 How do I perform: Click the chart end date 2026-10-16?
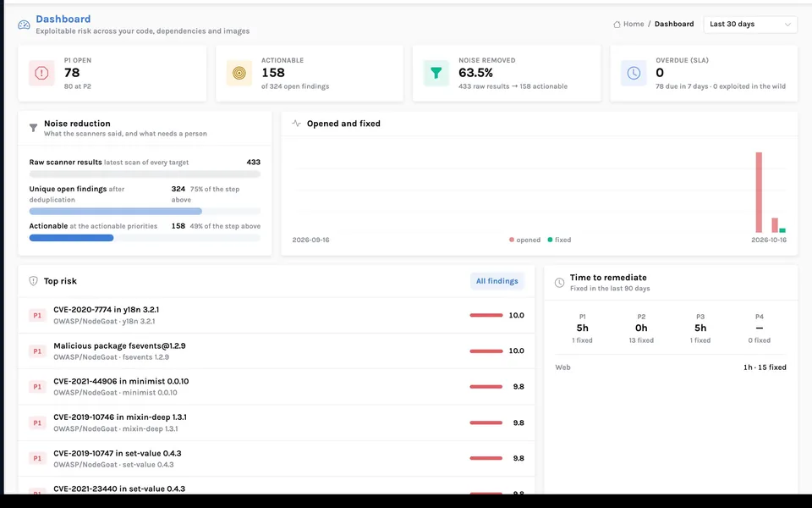[769, 240]
